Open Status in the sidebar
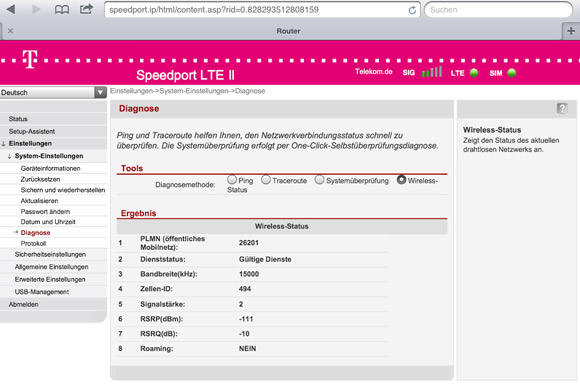The height and width of the screenshot is (388, 580). point(18,119)
